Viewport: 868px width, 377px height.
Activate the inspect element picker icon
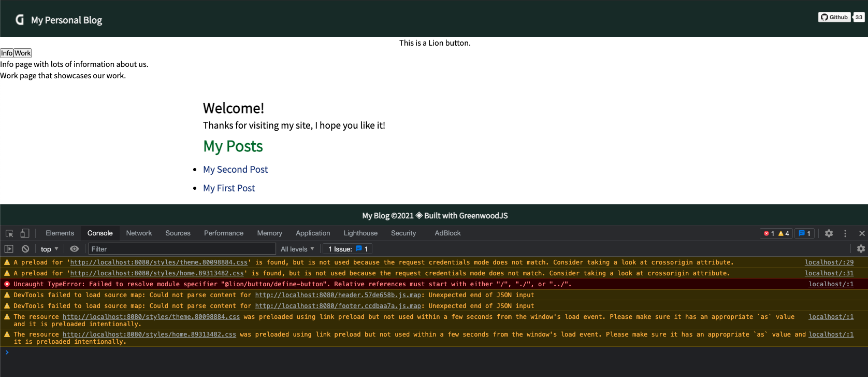tap(9, 233)
